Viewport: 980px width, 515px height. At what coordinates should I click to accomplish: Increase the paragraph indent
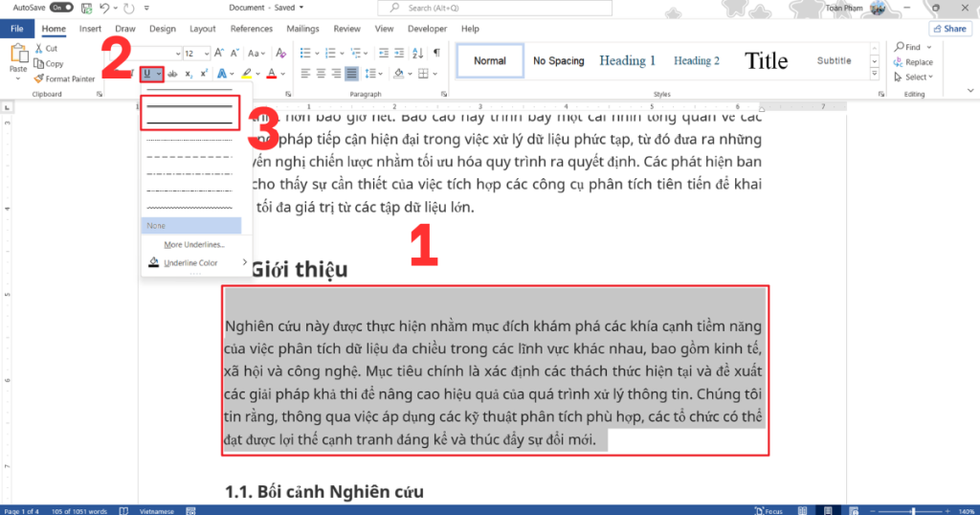pos(399,53)
